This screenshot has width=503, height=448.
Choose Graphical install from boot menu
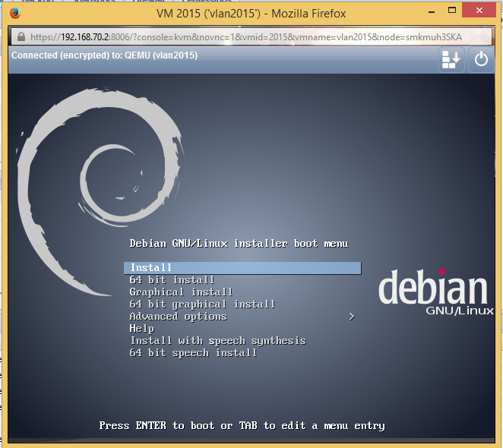click(181, 292)
